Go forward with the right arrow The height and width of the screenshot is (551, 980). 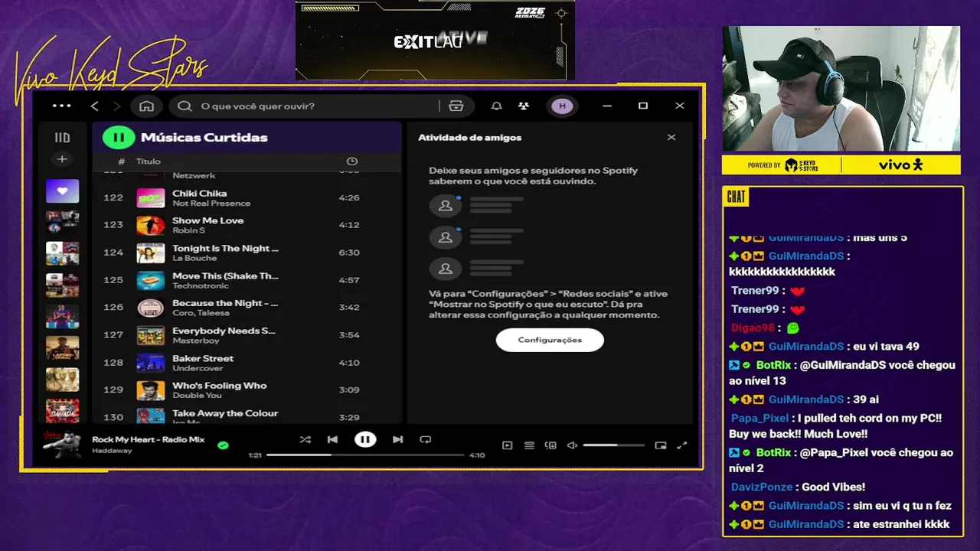[117, 106]
